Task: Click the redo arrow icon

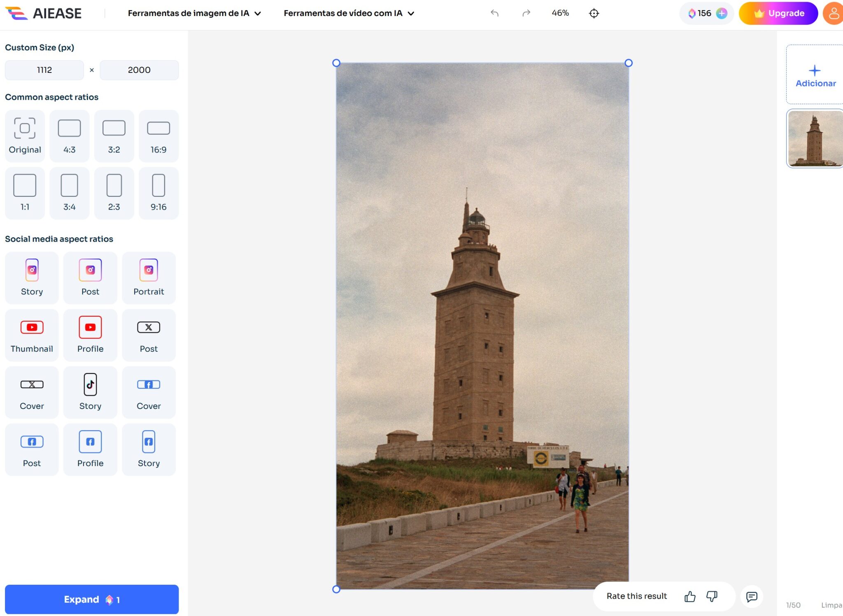Action: point(526,13)
